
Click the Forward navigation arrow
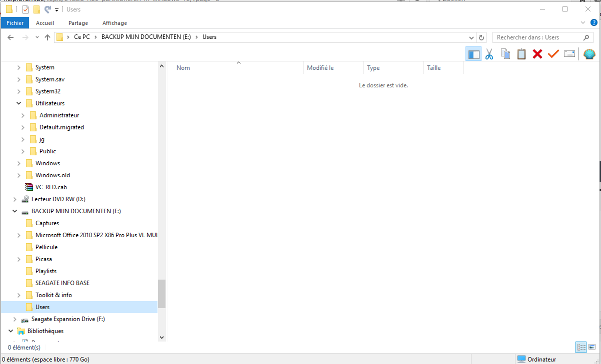click(x=25, y=37)
